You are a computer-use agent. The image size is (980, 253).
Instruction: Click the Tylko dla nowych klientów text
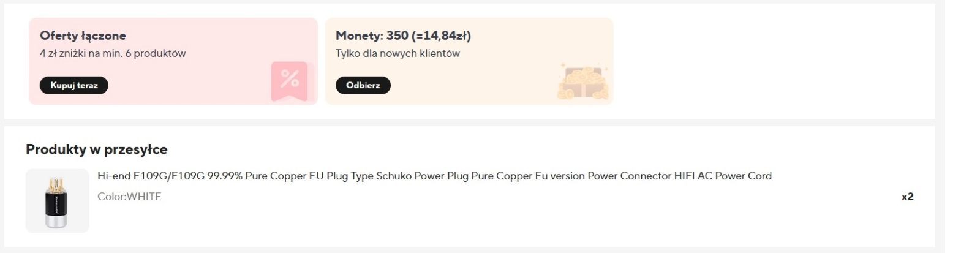(398, 53)
